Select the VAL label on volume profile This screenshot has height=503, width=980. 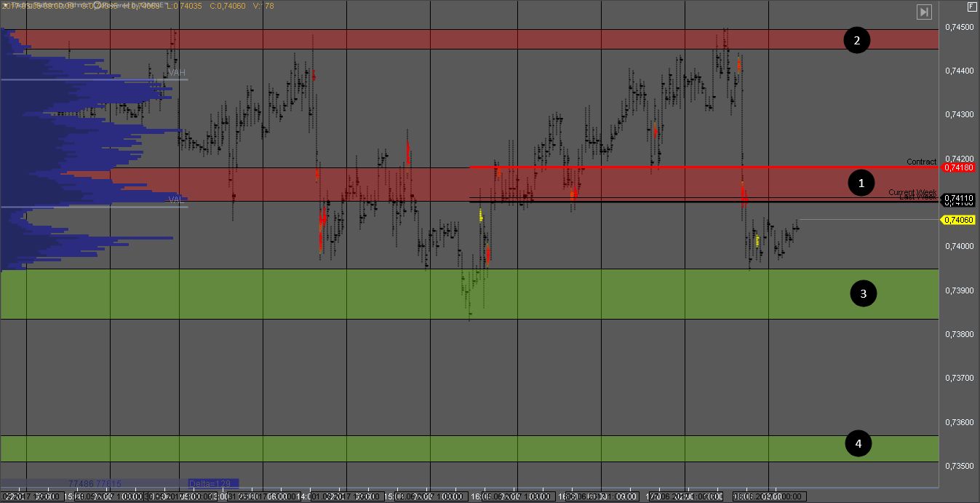pyautogui.click(x=176, y=199)
